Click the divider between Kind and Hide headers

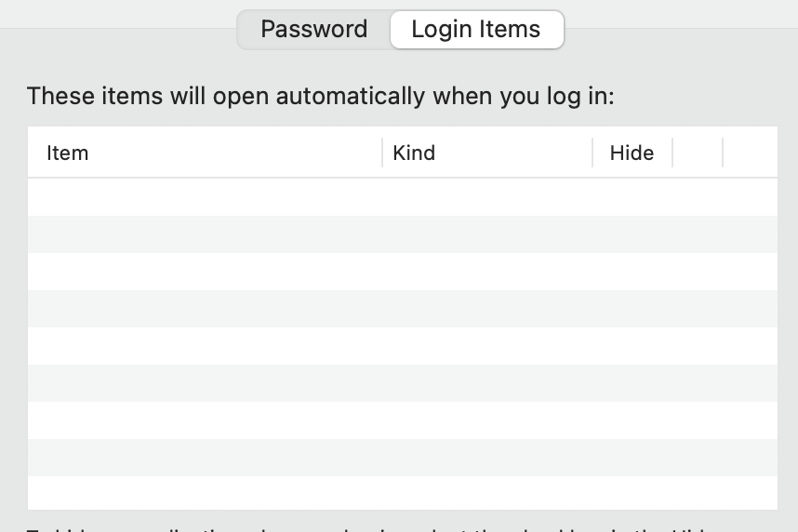(592, 153)
